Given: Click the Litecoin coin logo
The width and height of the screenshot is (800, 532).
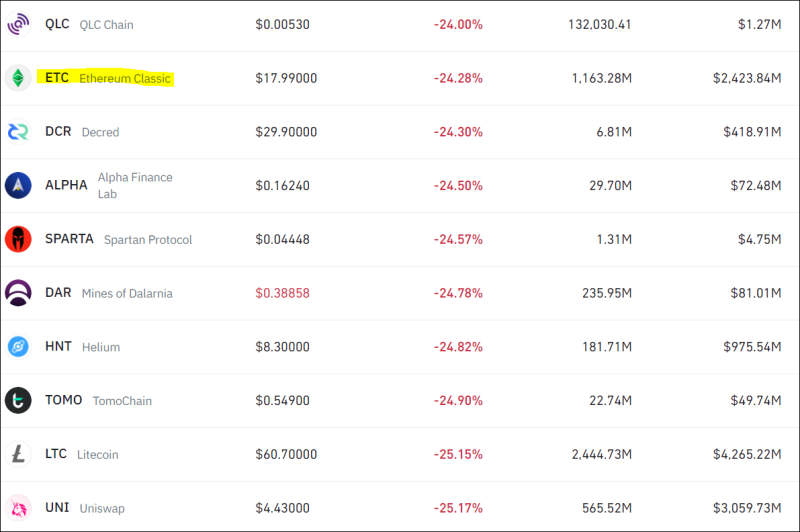Looking at the screenshot, I should (18, 454).
